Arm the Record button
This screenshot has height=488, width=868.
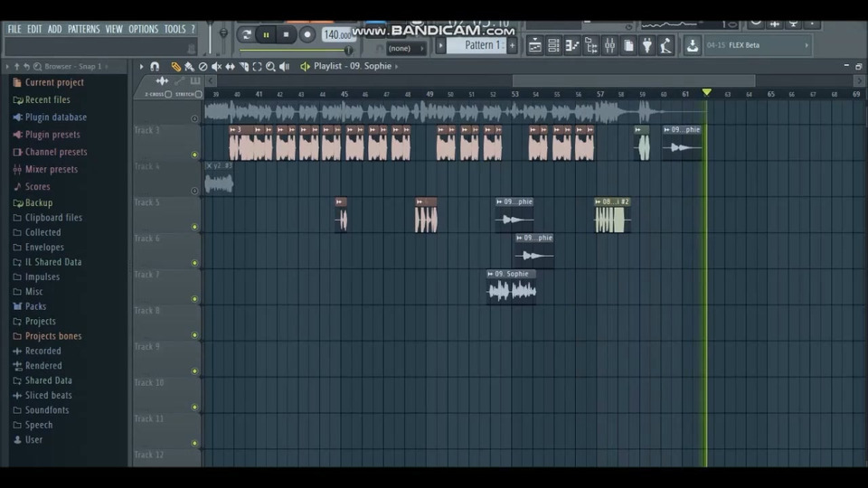point(307,35)
